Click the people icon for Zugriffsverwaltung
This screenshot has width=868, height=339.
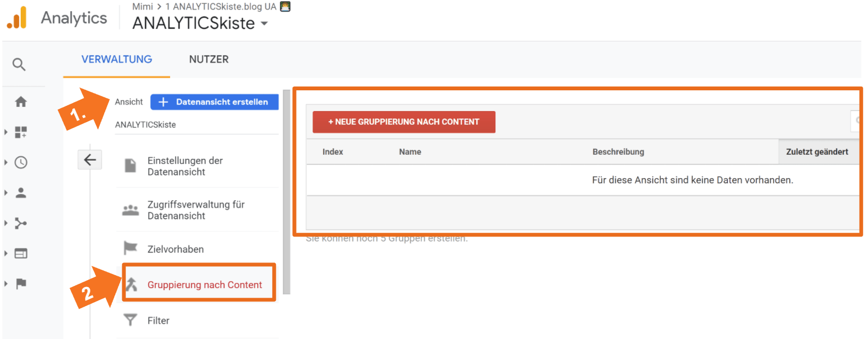[x=130, y=210]
